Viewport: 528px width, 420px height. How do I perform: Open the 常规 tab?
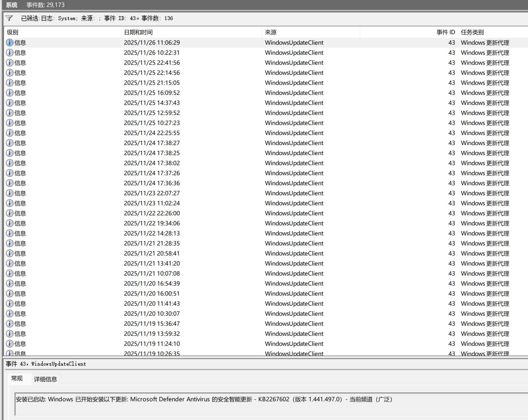pos(17,379)
